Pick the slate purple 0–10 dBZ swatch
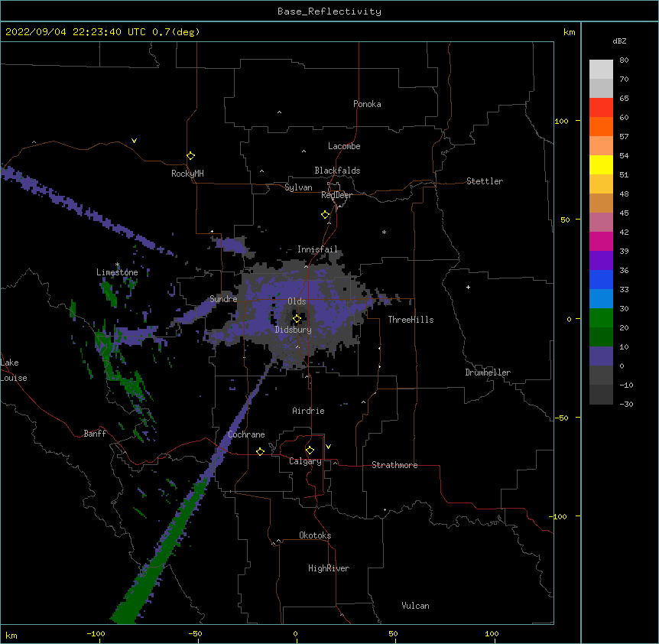659x644 pixels. click(x=601, y=356)
